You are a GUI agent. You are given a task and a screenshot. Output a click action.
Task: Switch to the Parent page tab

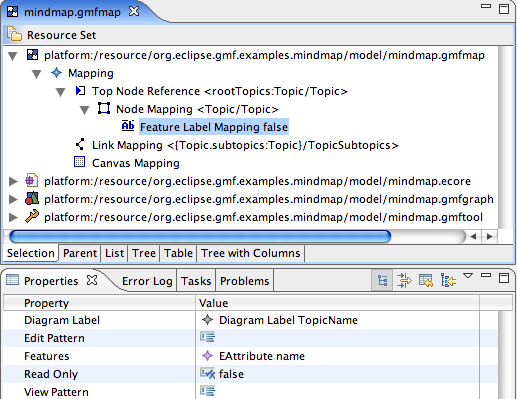(80, 253)
